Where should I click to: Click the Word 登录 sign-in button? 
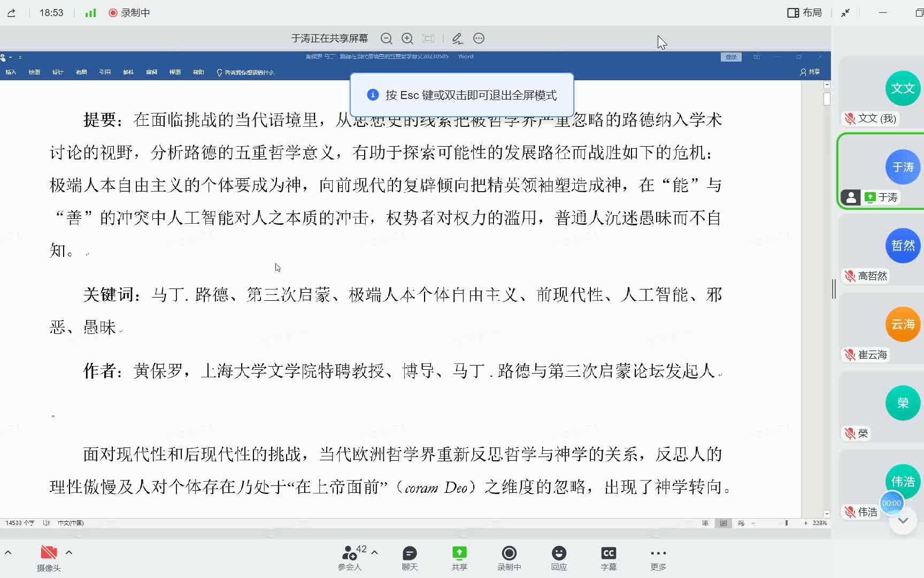(x=731, y=57)
